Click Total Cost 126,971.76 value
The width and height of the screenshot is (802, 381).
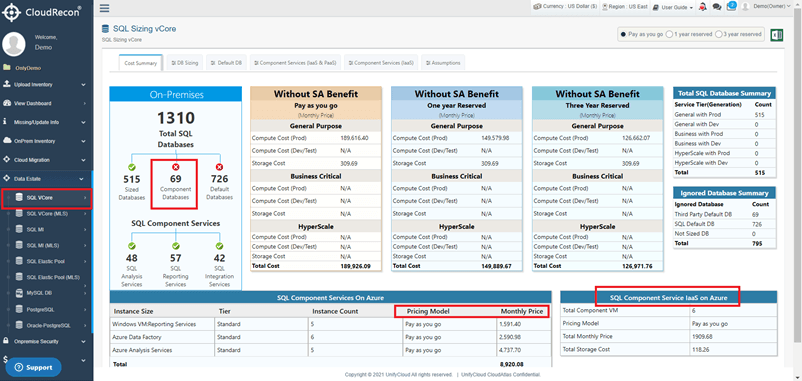pos(637,266)
